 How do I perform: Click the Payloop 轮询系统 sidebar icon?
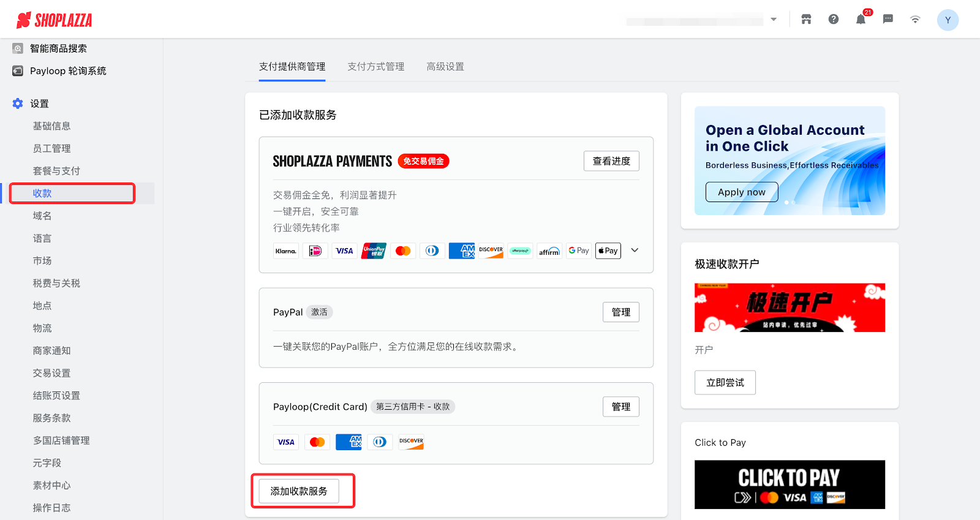coord(18,71)
